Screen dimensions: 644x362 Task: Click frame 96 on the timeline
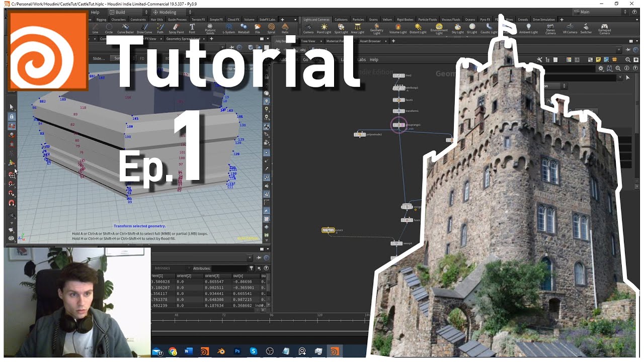click(272, 315)
